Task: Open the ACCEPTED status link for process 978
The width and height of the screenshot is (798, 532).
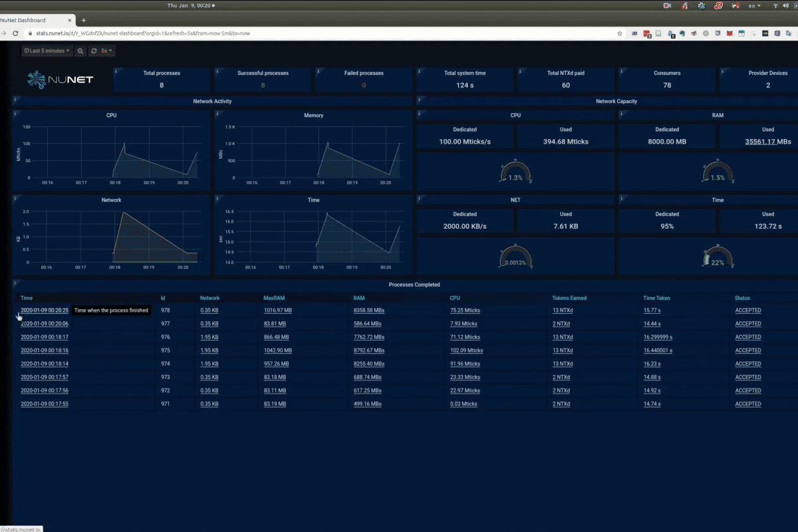Action: [x=747, y=310]
